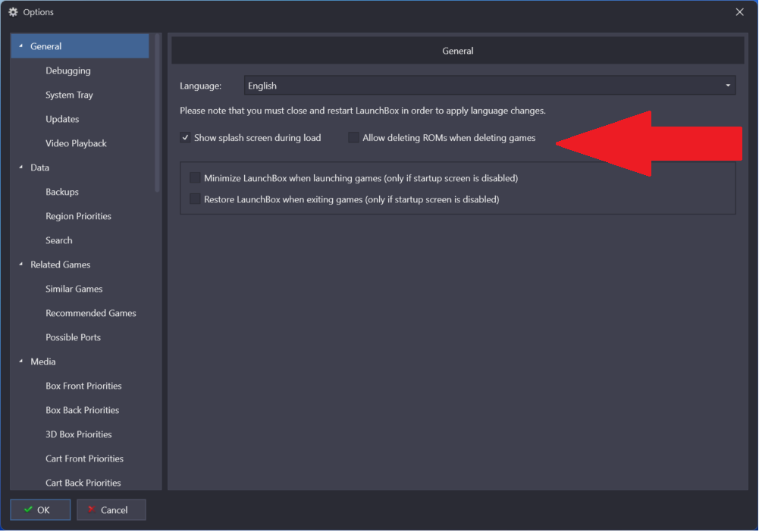Confirm changes with the OK button

tap(40, 510)
